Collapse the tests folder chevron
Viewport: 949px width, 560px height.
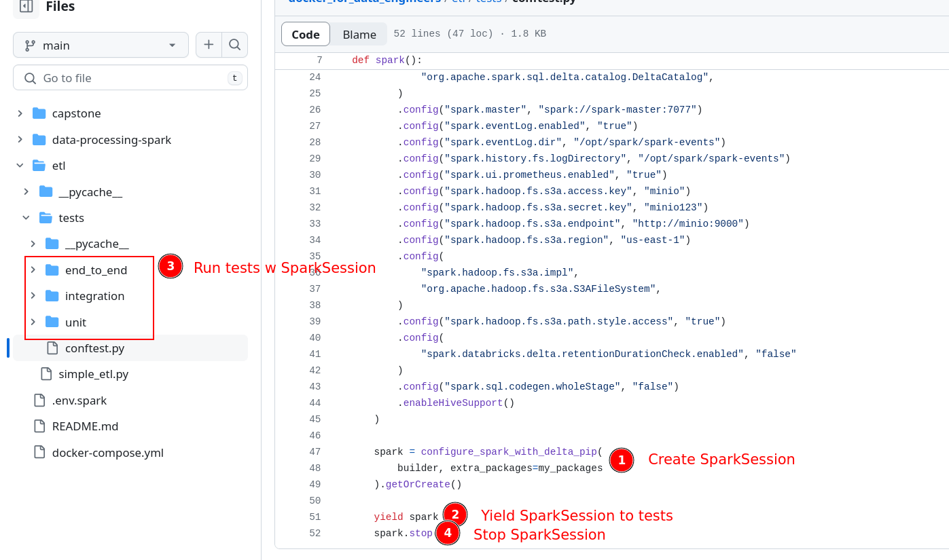(26, 218)
